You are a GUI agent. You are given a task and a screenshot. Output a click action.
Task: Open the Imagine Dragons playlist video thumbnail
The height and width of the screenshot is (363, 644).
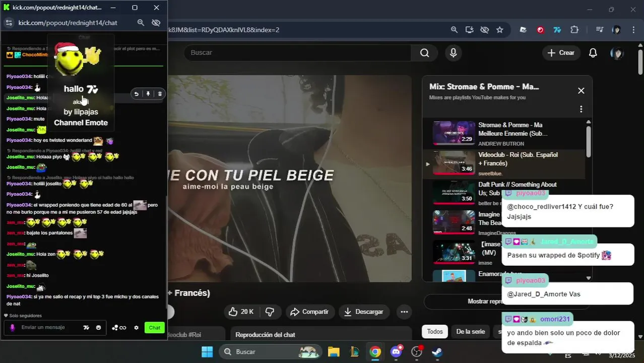tap(454, 222)
